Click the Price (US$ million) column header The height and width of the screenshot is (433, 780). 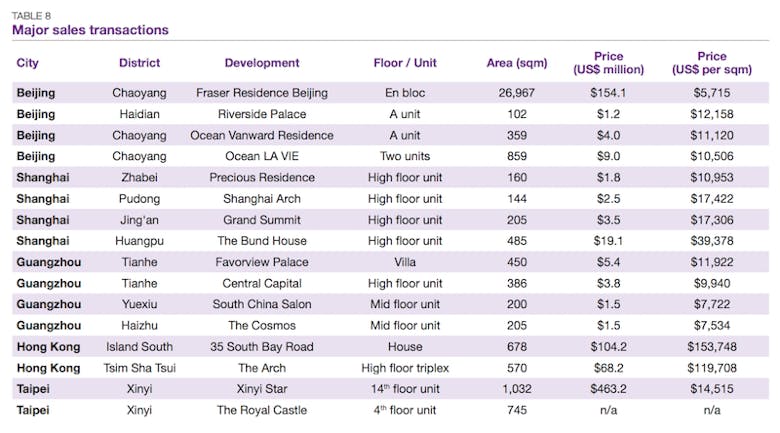[x=608, y=63]
